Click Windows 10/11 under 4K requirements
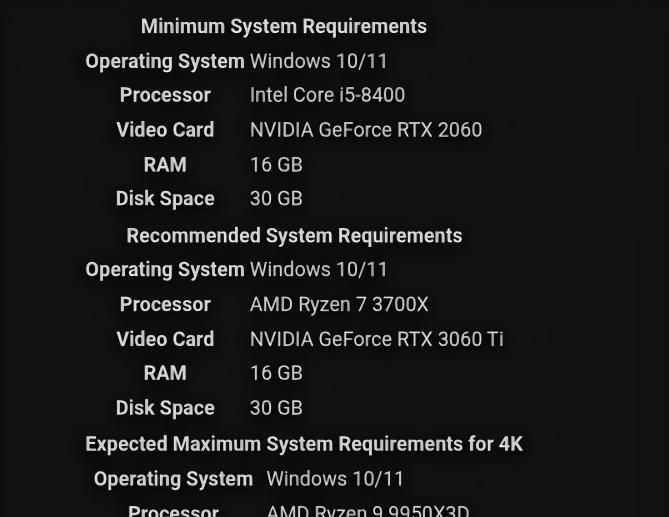669x517 pixels. (x=335, y=479)
